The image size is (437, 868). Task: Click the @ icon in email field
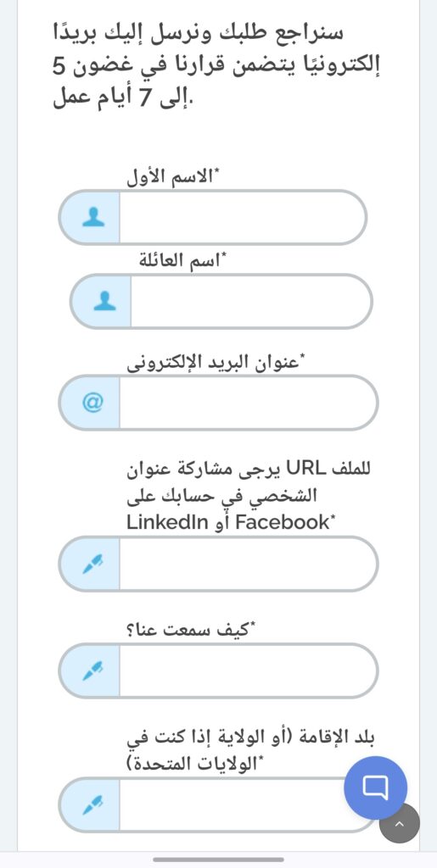[92, 403]
